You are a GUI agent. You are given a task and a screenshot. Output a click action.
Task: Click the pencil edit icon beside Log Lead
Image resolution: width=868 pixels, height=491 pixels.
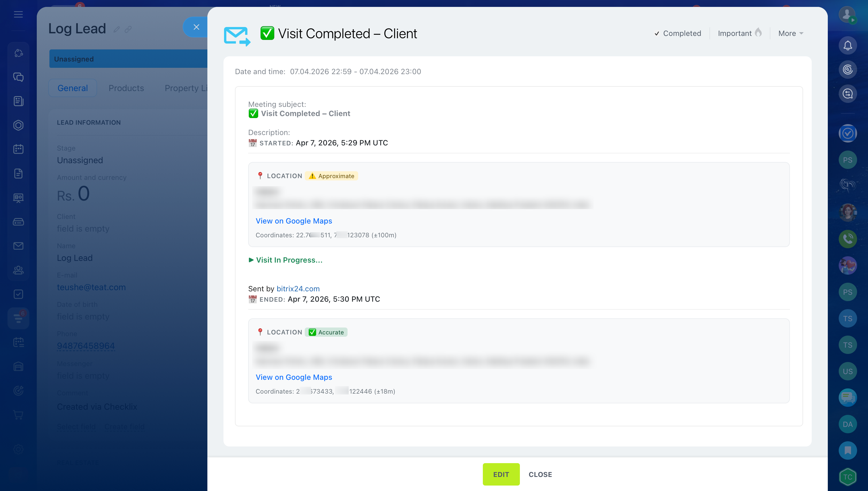click(x=117, y=30)
